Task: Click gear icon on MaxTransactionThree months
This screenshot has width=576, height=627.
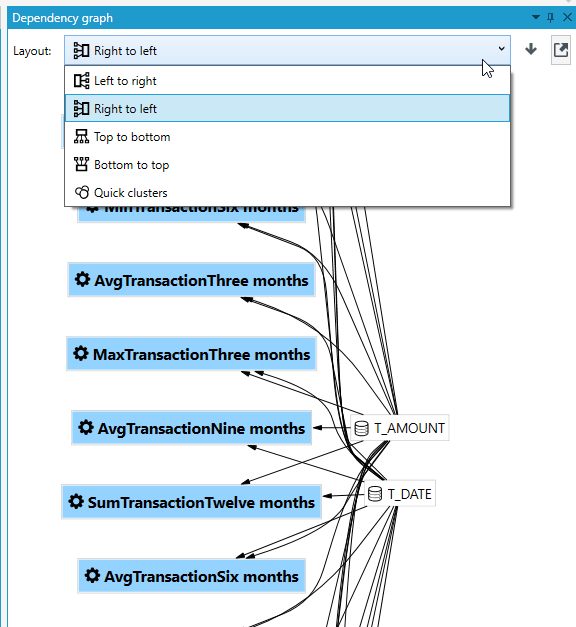Action: 81,353
